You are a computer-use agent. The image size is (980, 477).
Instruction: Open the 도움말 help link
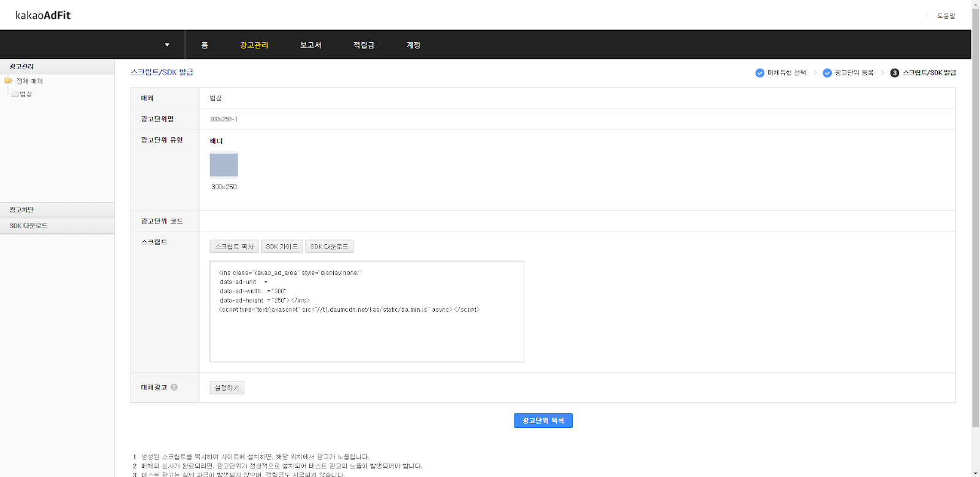946,16
